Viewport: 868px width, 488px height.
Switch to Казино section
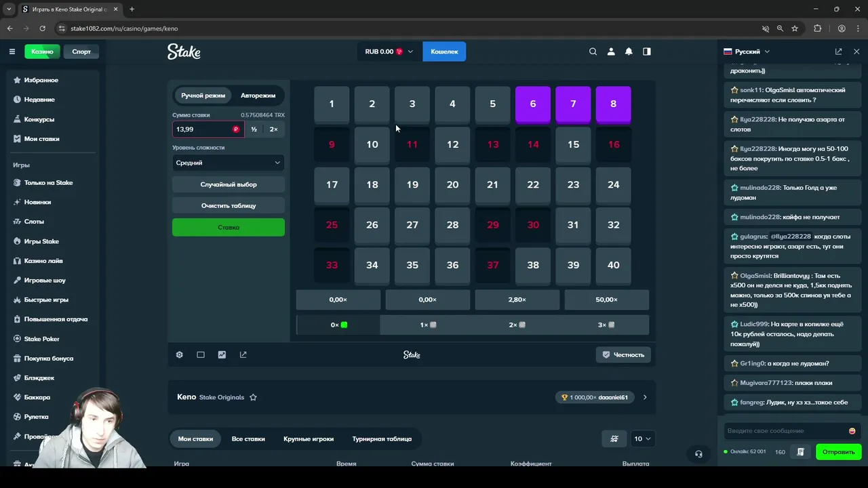41,52
